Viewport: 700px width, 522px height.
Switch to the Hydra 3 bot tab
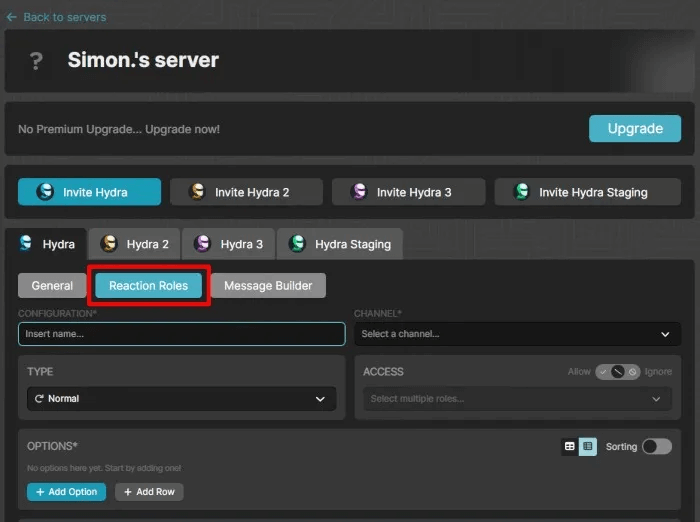point(229,244)
